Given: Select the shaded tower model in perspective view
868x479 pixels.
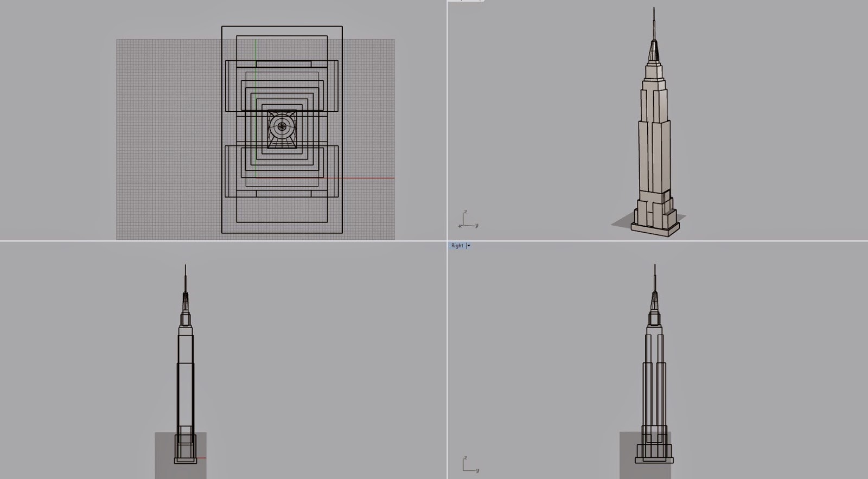Looking at the screenshot, I should 655,122.
